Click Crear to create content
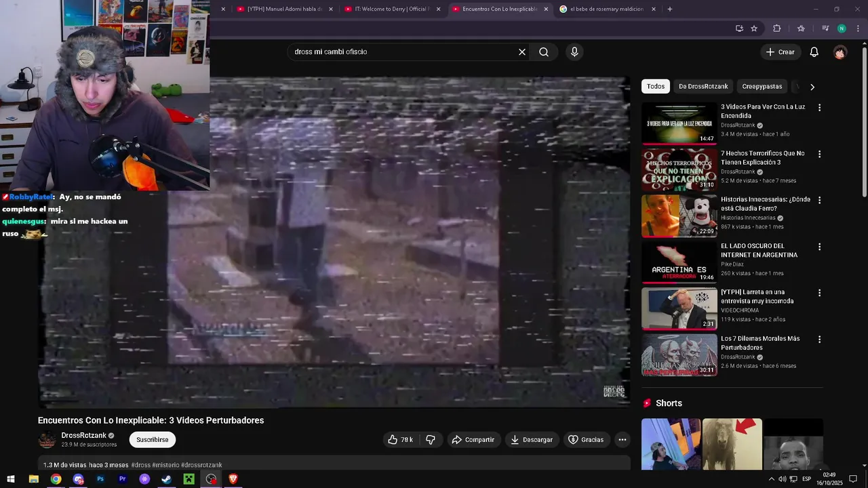 pyautogui.click(x=780, y=52)
